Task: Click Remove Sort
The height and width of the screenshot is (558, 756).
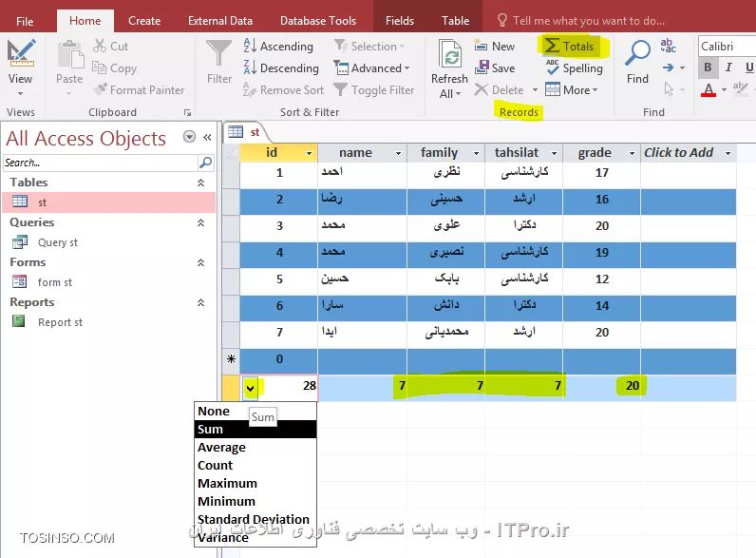Action: click(x=283, y=89)
